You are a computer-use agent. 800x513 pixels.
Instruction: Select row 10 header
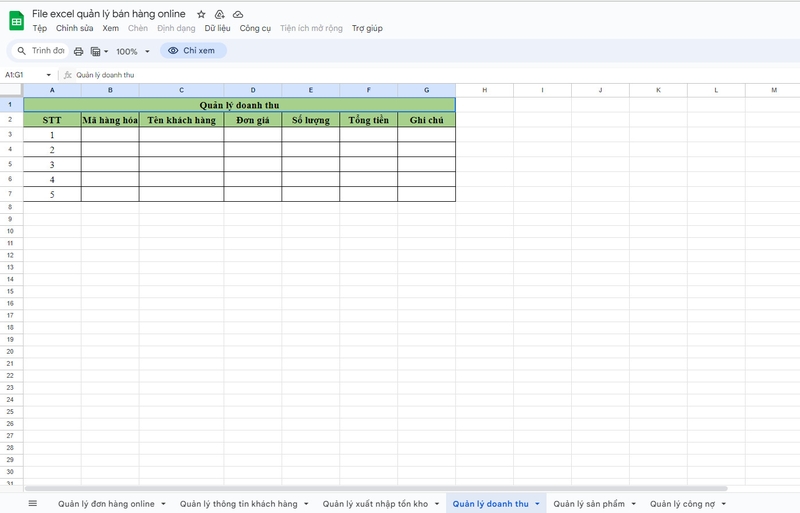pyautogui.click(x=11, y=231)
